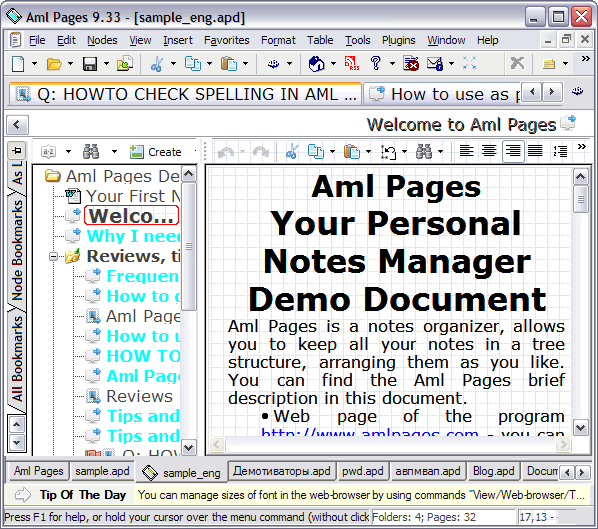
Task: Click the scissors Cut icon in editor toolbar
Action: pyautogui.click(x=292, y=151)
